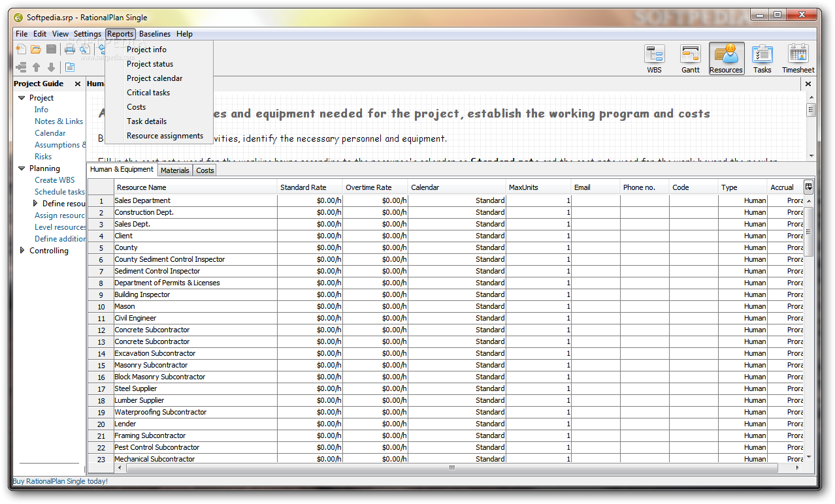Select the Human & Equipment tab

click(122, 169)
